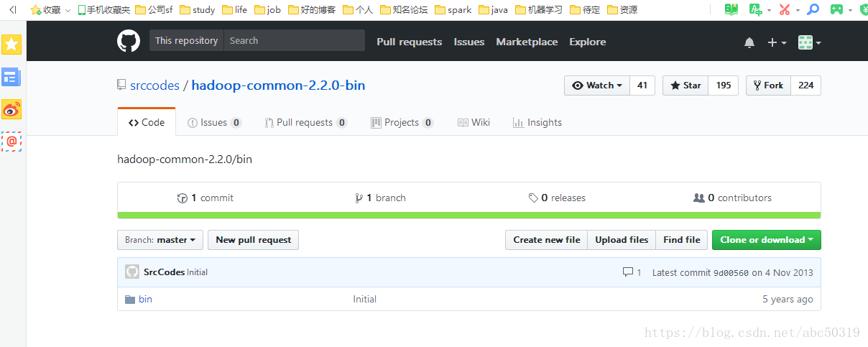This screenshot has height=347, width=868.
Task: Click the 5 years ago timestamp
Action: coord(788,300)
